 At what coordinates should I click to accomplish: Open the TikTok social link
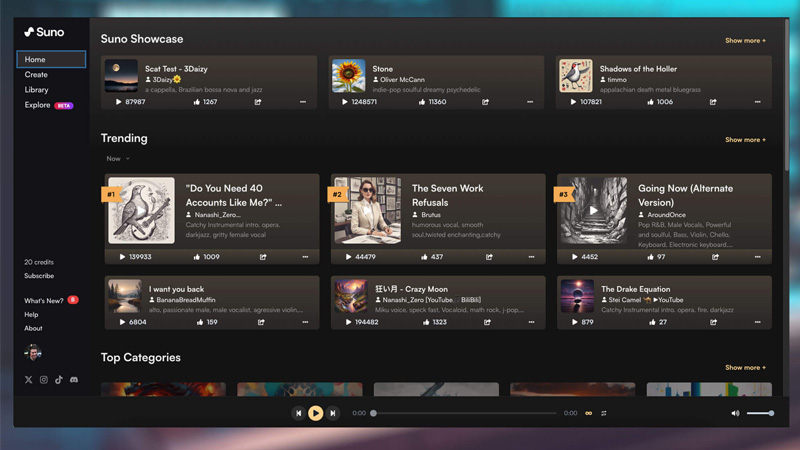pos(59,380)
